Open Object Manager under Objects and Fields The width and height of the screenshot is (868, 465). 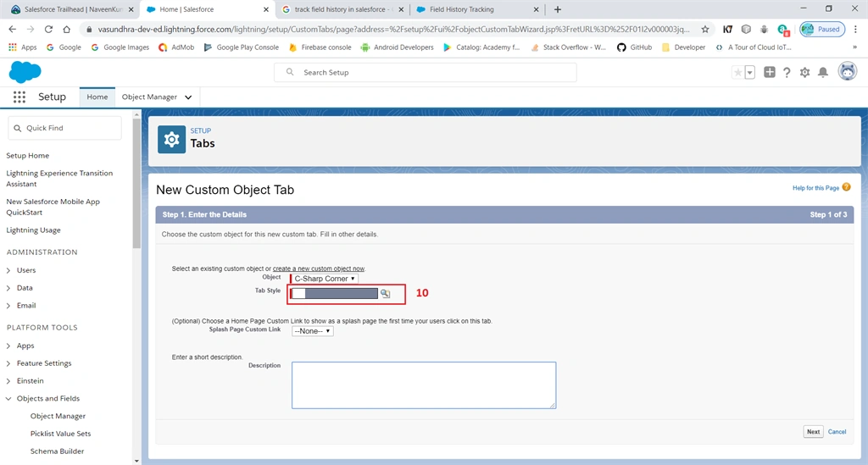pyautogui.click(x=58, y=416)
